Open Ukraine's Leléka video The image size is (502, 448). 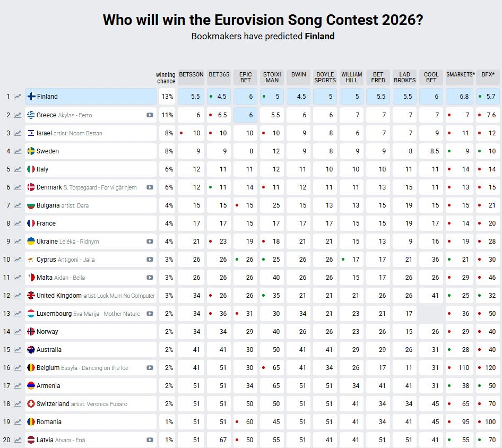tap(149, 241)
